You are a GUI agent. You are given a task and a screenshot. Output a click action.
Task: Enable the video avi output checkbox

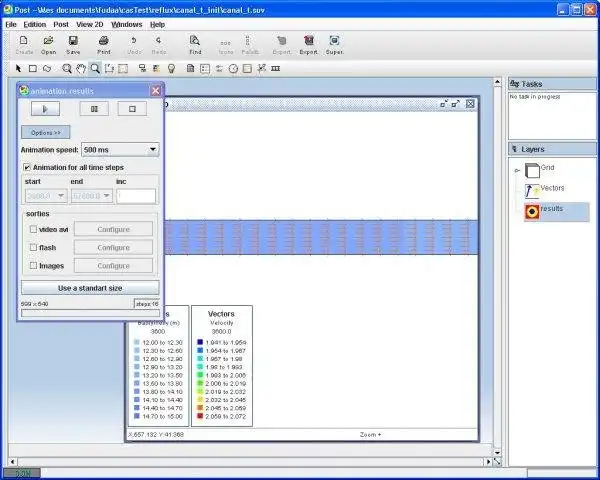point(33,229)
